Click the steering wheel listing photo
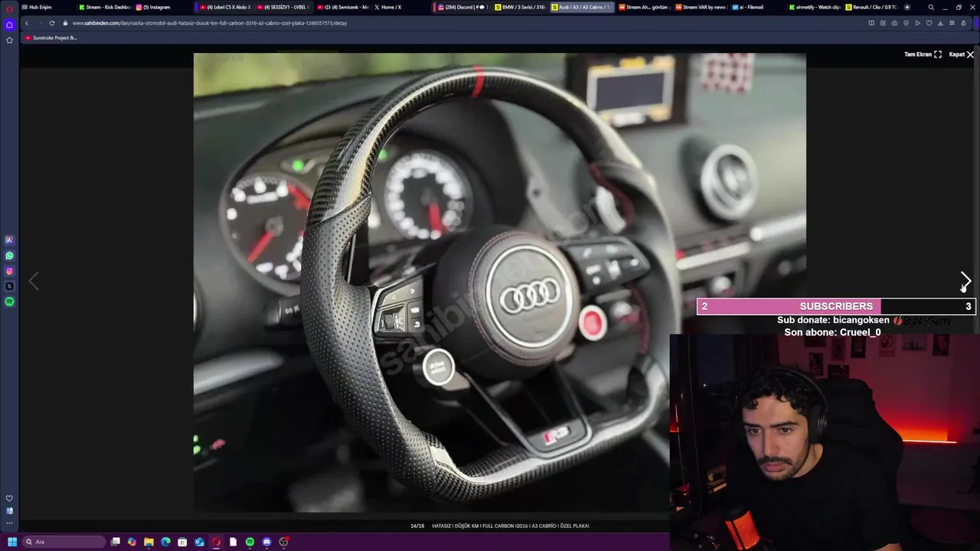Viewport: 980px width, 551px height. 499,282
